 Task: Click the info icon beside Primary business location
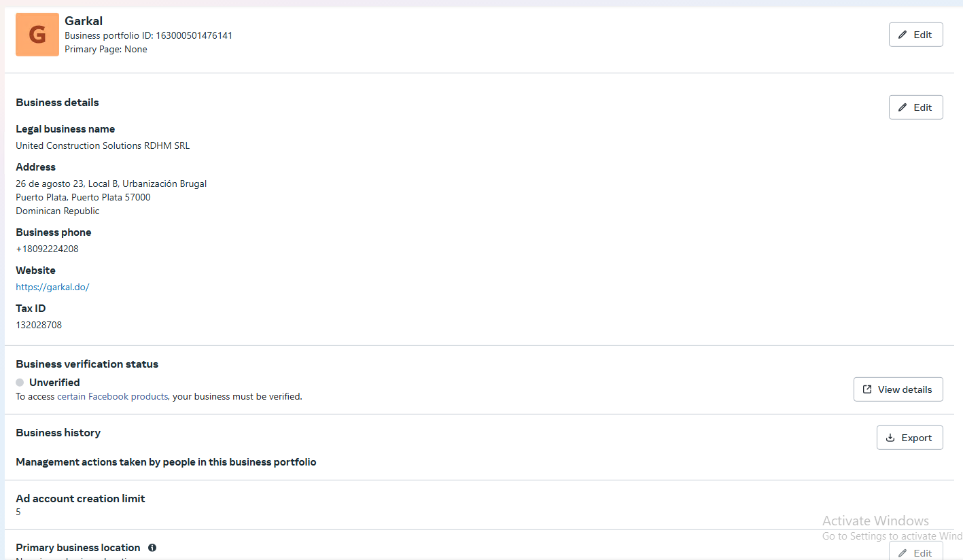152,548
